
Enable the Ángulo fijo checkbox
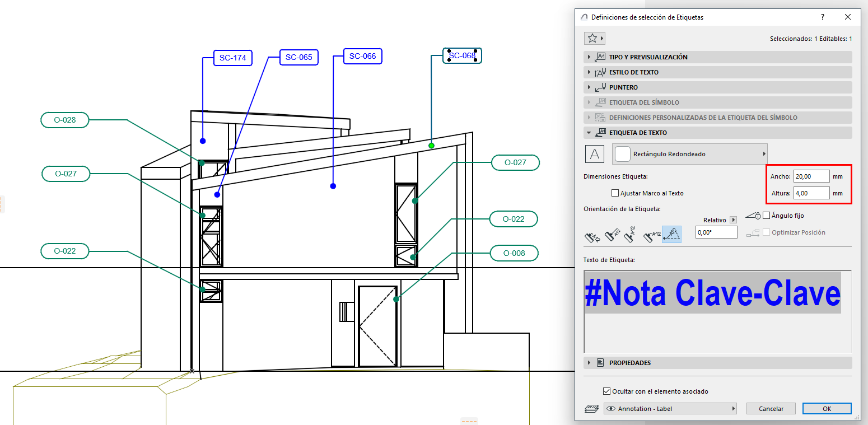tap(767, 216)
